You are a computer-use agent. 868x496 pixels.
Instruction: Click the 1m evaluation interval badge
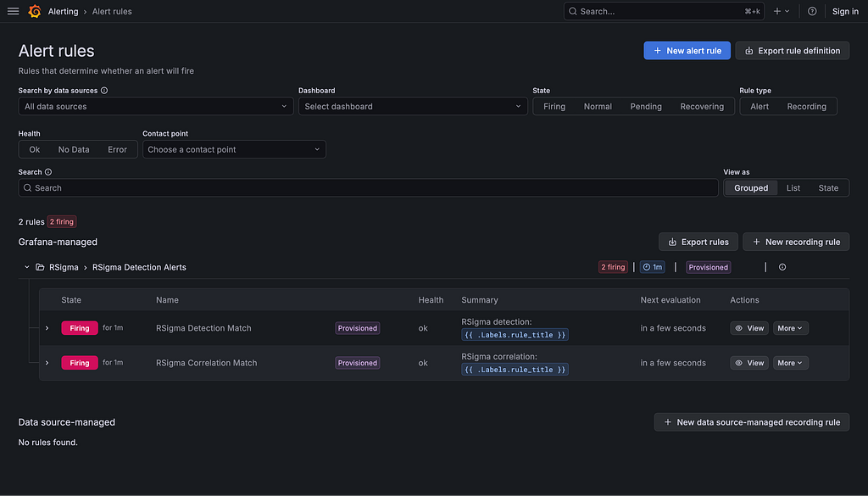[x=653, y=267]
